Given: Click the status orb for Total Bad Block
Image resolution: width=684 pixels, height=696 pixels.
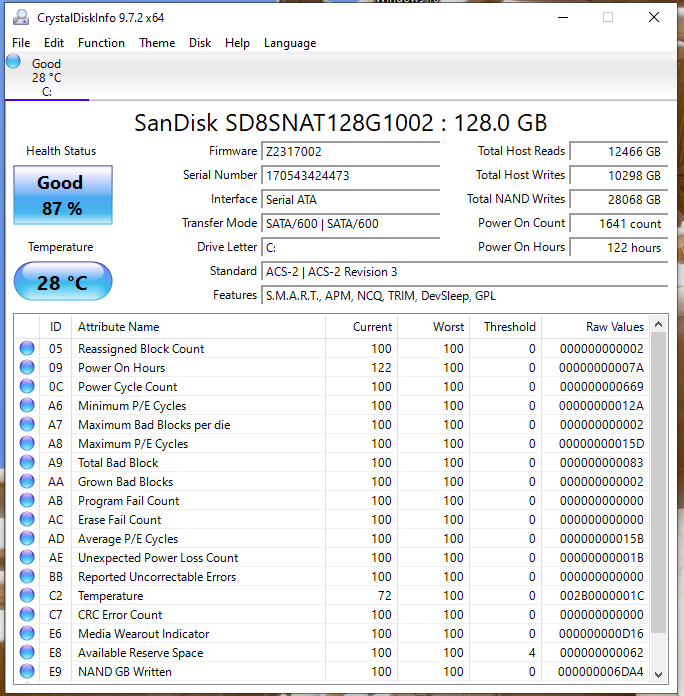Looking at the screenshot, I should [27, 463].
